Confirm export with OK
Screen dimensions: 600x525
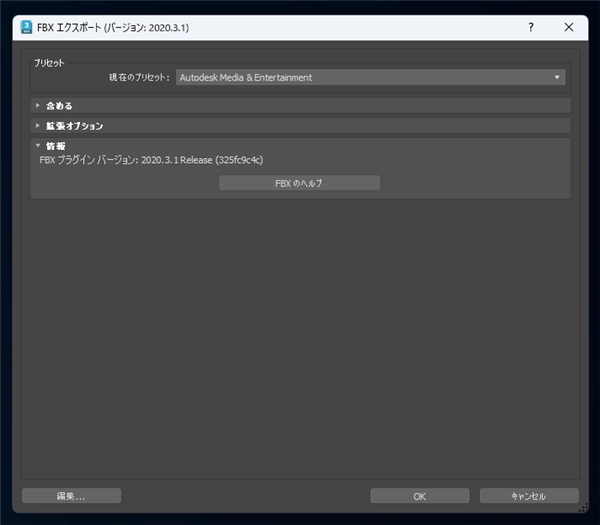pos(420,496)
